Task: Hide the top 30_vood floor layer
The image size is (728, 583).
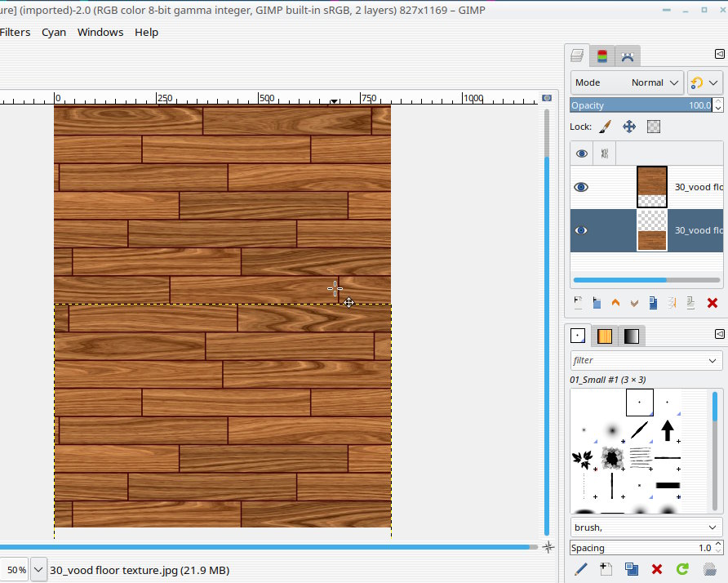Action: tap(581, 187)
